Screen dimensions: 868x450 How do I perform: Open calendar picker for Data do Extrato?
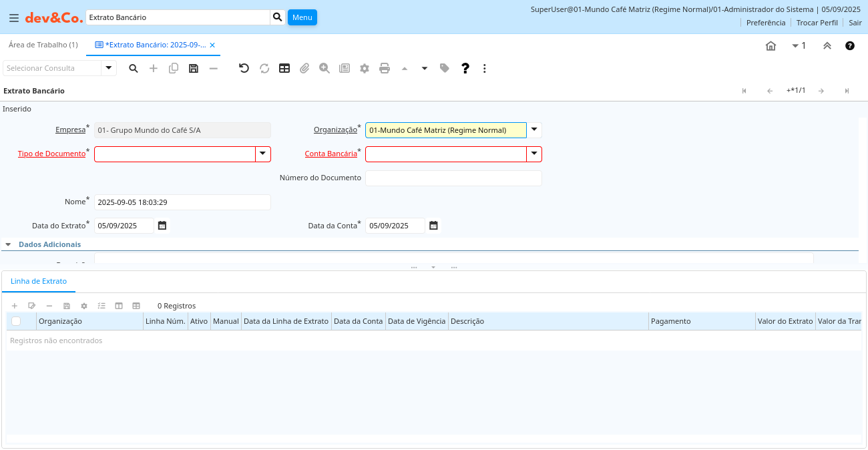162,226
